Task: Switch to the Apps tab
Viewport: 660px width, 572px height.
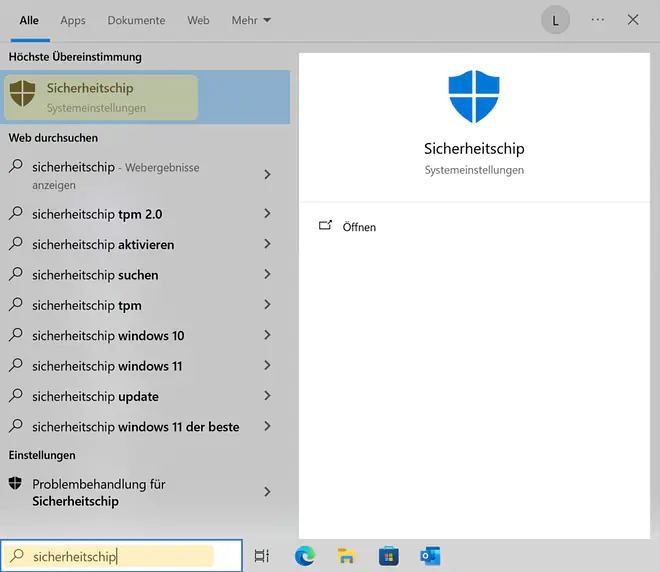Action: (x=72, y=20)
